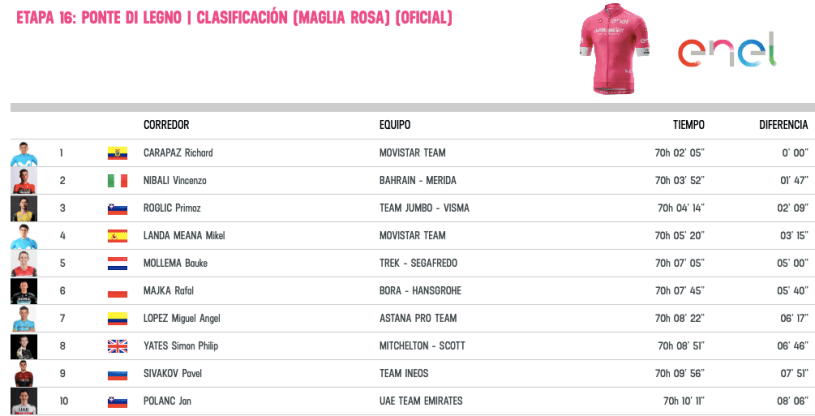Select the CARAPAZ Richard rider name
815x416 pixels.
pos(178,153)
